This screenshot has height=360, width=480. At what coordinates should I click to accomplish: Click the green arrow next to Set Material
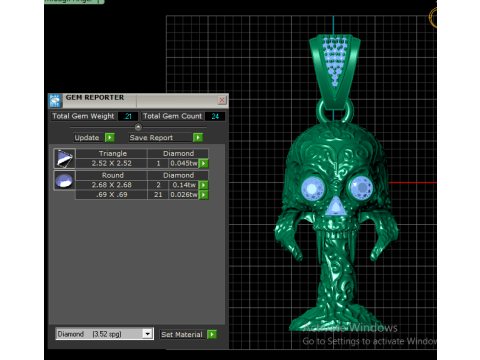pos(212,334)
